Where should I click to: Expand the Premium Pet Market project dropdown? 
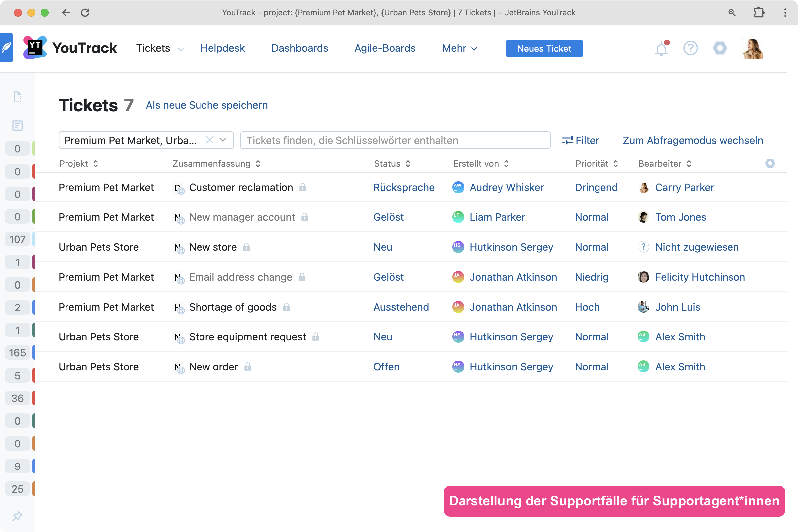[x=223, y=140]
